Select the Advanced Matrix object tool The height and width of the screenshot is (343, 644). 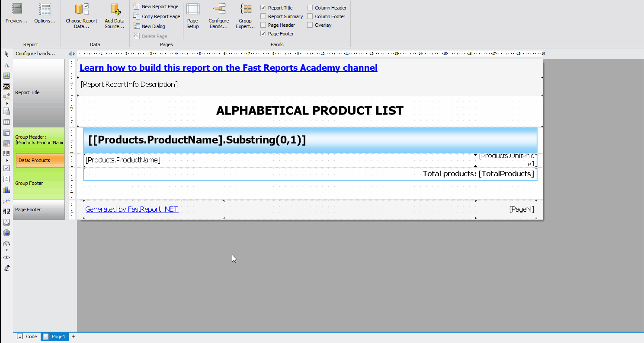(6, 143)
